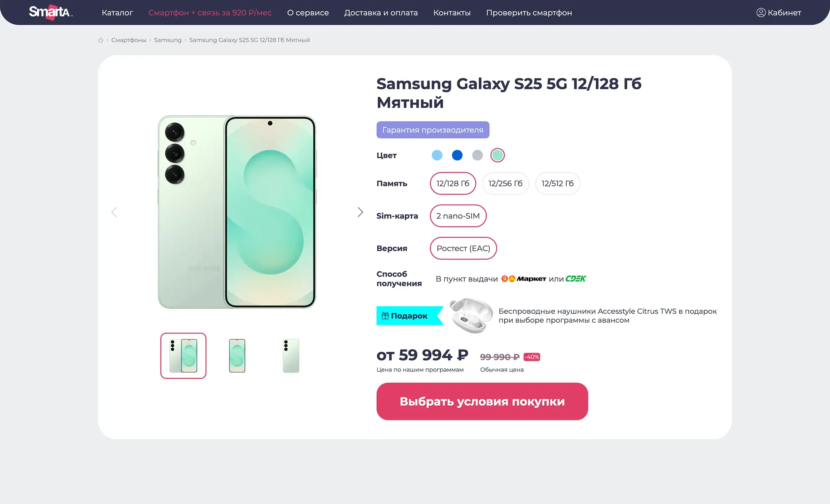The height and width of the screenshot is (504, 830).
Task: Click the CDEK delivery logo
Action: (x=576, y=279)
